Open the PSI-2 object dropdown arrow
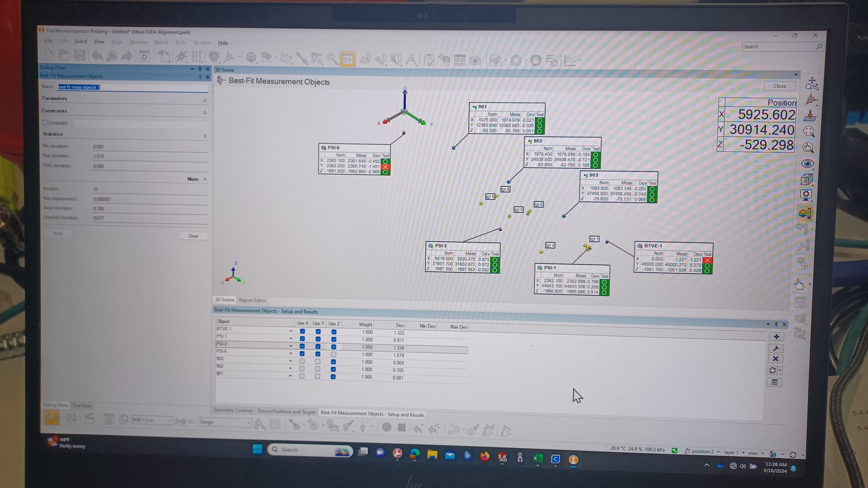Screen dimensions: 868x488 click(291, 346)
